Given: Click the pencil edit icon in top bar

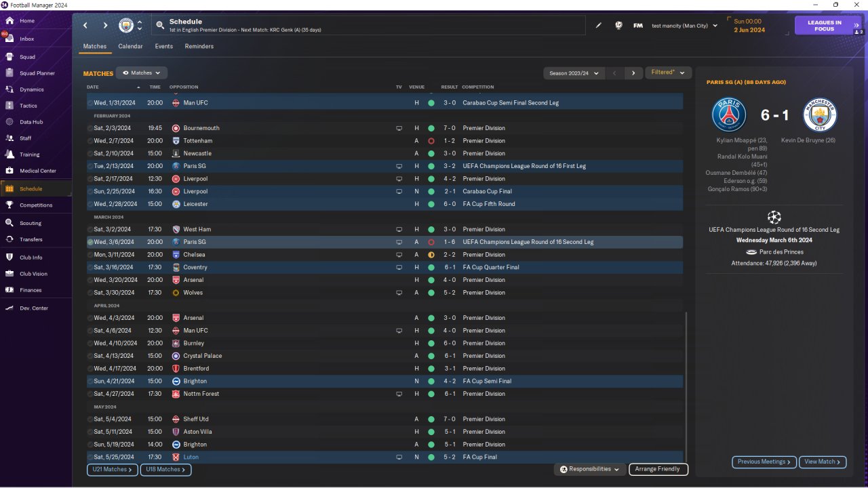Looking at the screenshot, I should [x=599, y=26].
